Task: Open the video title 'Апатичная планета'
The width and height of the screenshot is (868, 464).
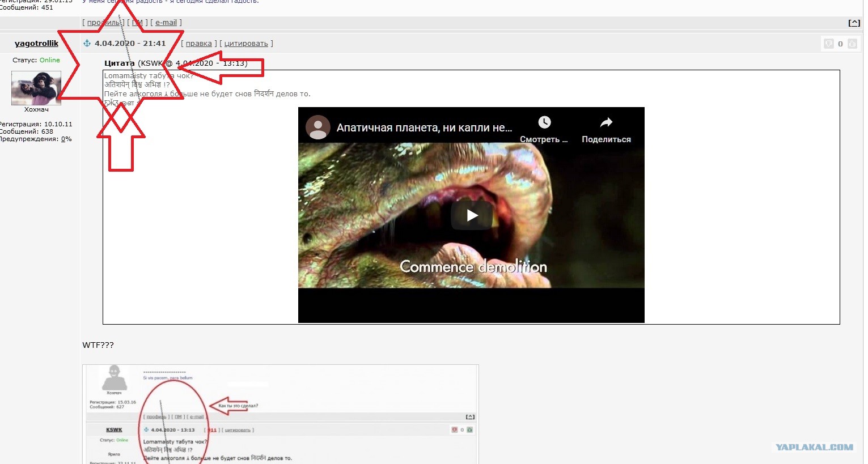Action: pos(424,128)
